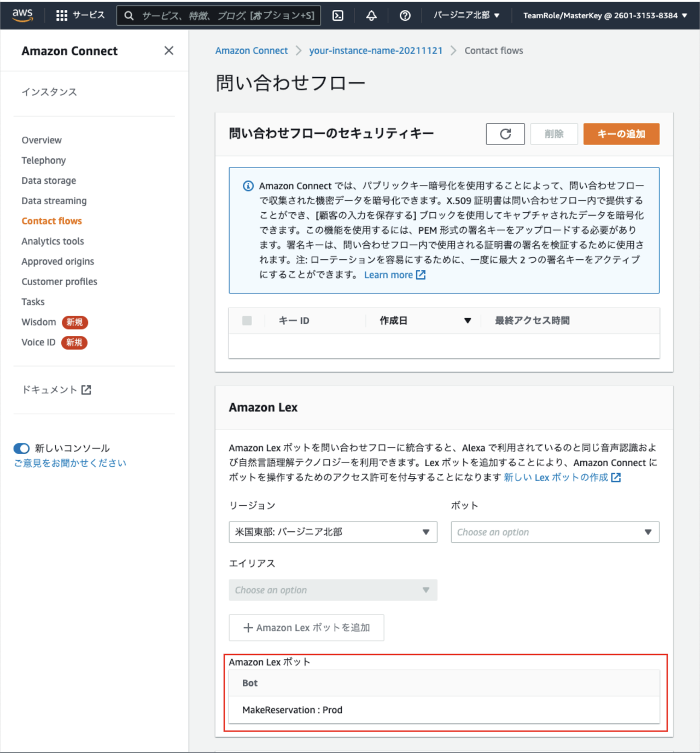This screenshot has width=700, height=753.
Task: Open the 新しい Lex ボットの作成 link
Action: [556, 477]
